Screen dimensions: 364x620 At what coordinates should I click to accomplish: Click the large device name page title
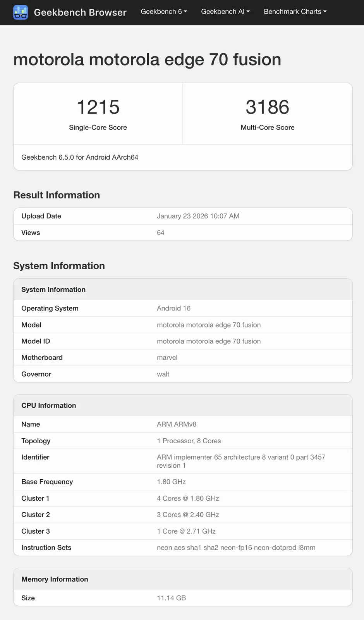147,60
